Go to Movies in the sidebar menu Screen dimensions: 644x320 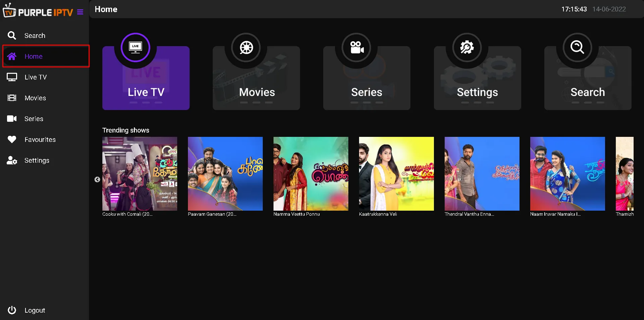tap(35, 98)
